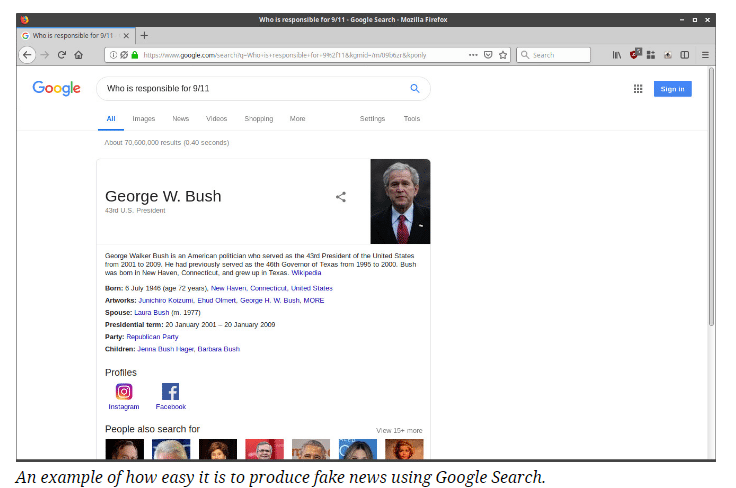
Task: Click the 'Presidential term' row text
Action: (x=190, y=325)
